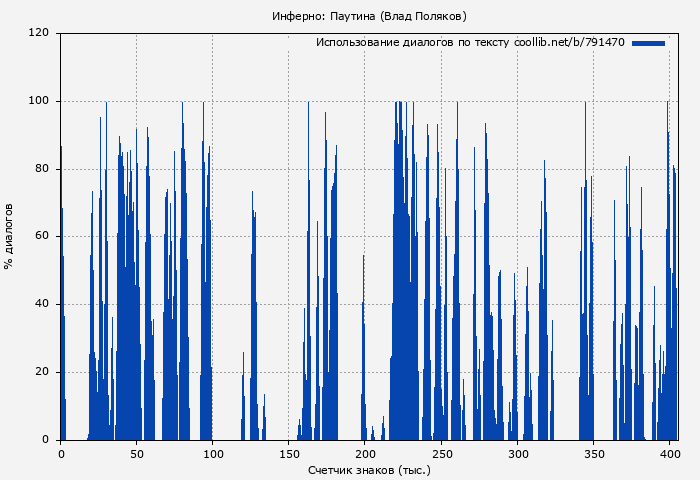Click the 60 tick label on y-axis
The image size is (700, 480).
click(x=42, y=237)
